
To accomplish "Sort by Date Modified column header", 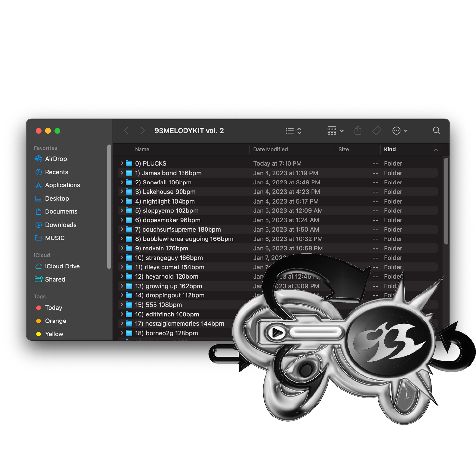I will pyautogui.click(x=270, y=149).
